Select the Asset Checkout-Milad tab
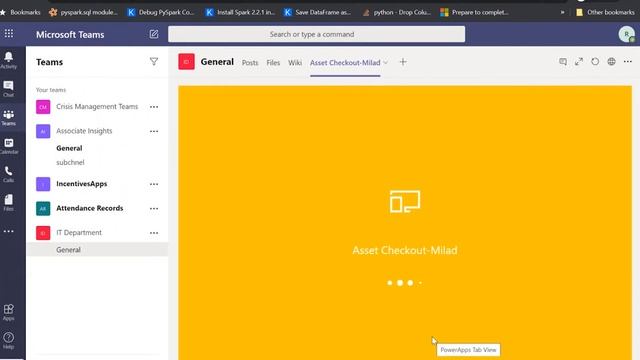 coord(345,63)
